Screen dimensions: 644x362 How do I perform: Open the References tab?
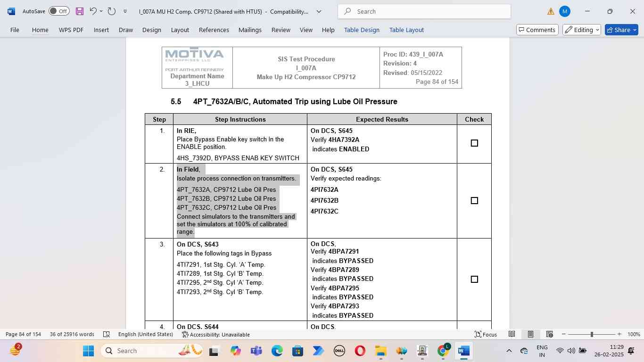pyautogui.click(x=214, y=30)
